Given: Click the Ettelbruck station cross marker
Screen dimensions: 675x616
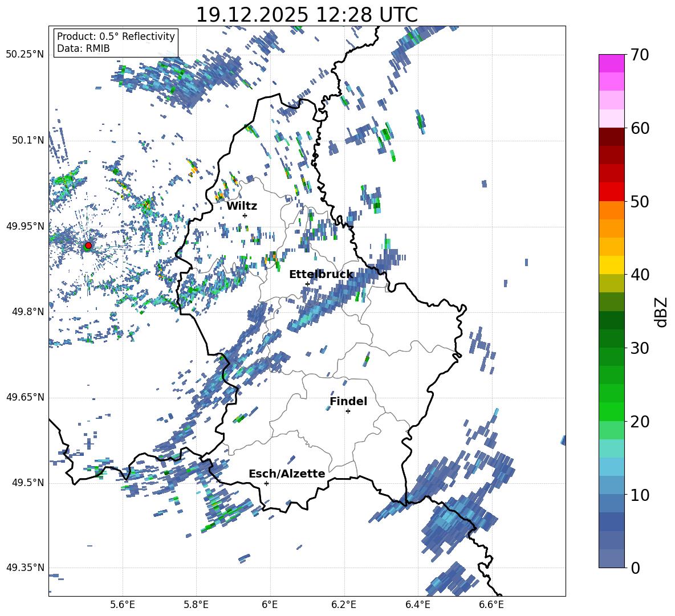Looking at the screenshot, I should (x=307, y=284).
